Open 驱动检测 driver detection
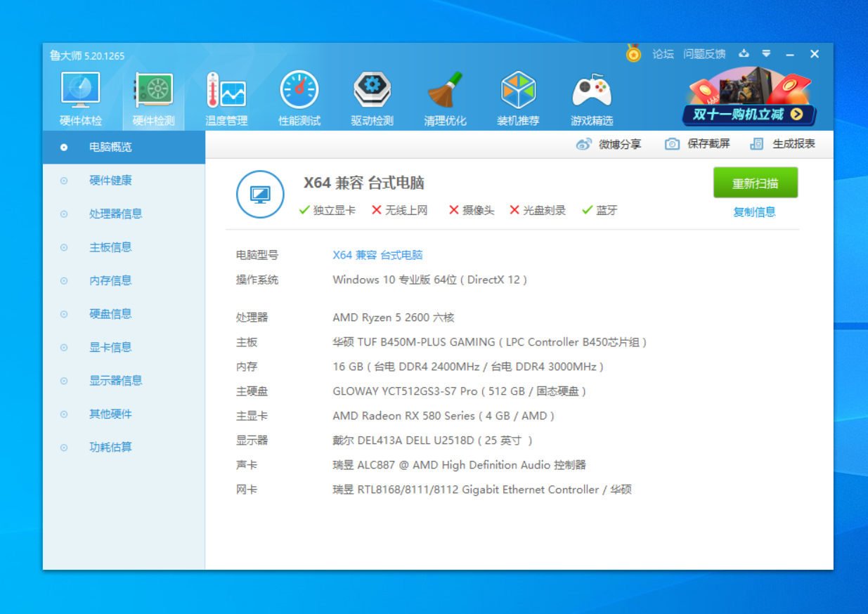This screenshot has width=868, height=614. (373, 100)
